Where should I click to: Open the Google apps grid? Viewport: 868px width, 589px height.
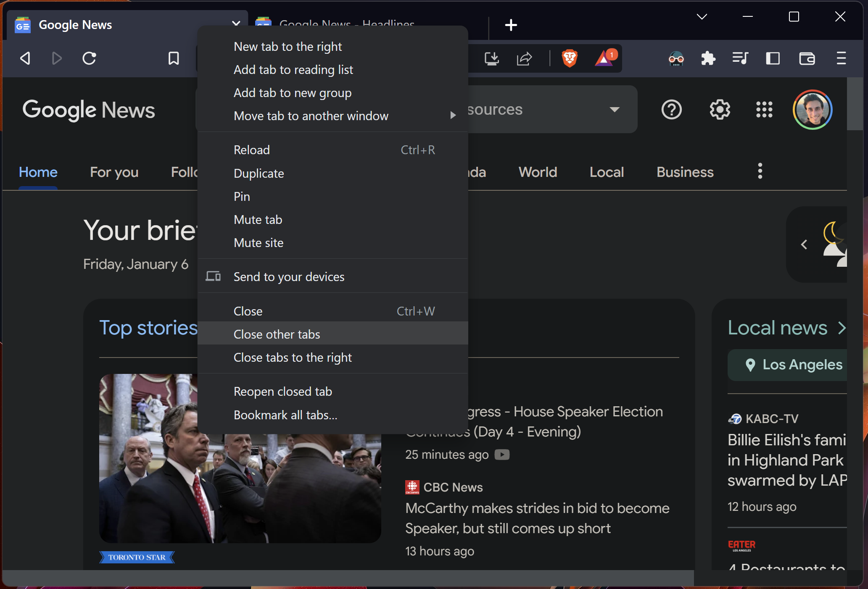click(x=764, y=110)
